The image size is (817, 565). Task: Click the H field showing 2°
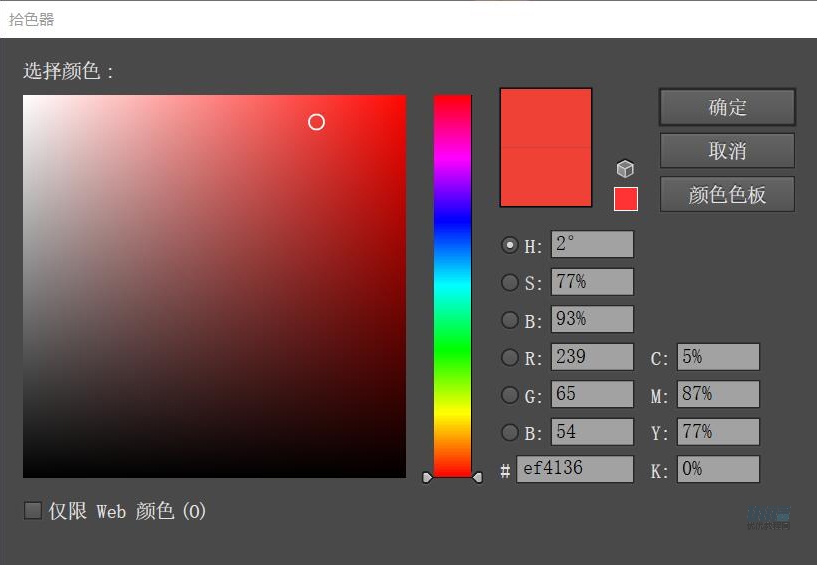592,244
